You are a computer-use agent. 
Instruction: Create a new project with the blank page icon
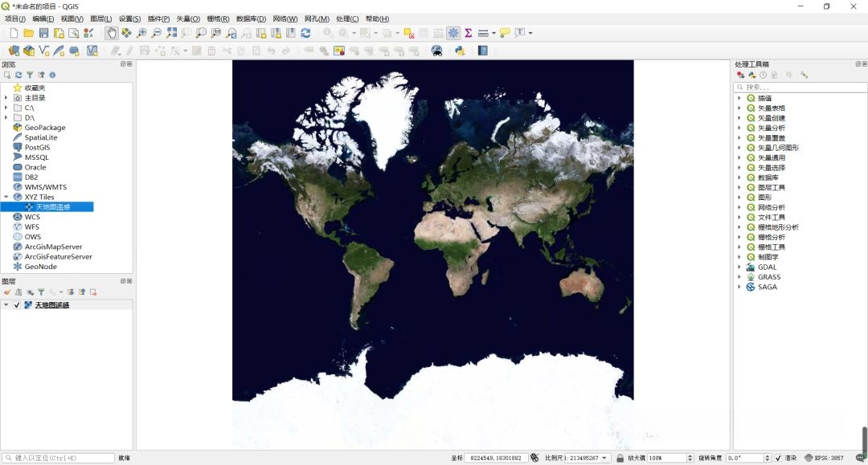coord(14,33)
